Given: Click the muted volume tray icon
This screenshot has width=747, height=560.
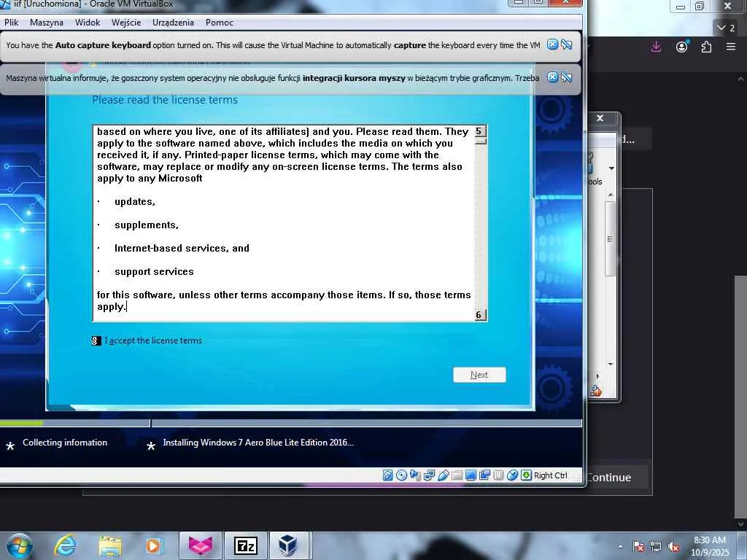Looking at the screenshot, I should pos(673,547).
